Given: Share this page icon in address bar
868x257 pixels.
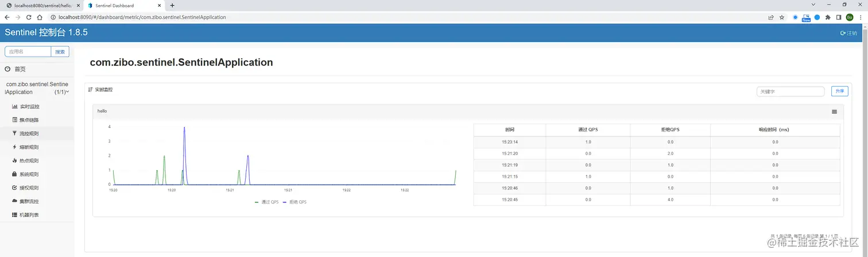Looking at the screenshot, I should coord(771,17).
